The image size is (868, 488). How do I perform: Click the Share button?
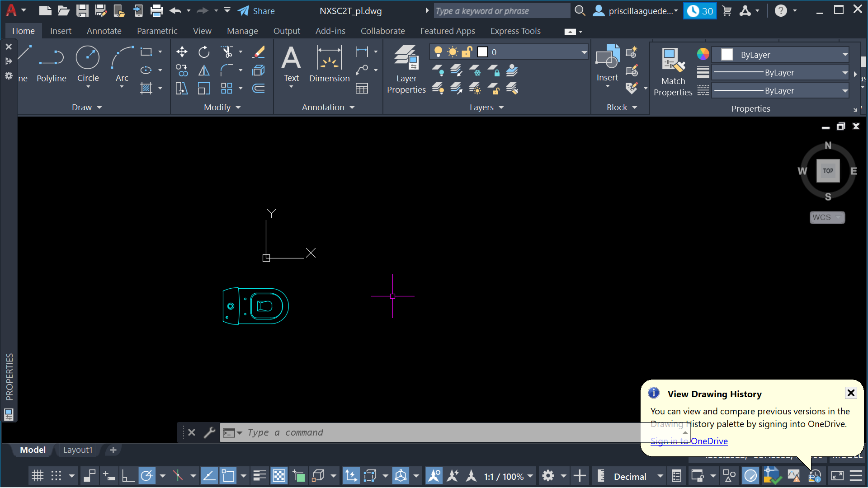click(x=256, y=11)
